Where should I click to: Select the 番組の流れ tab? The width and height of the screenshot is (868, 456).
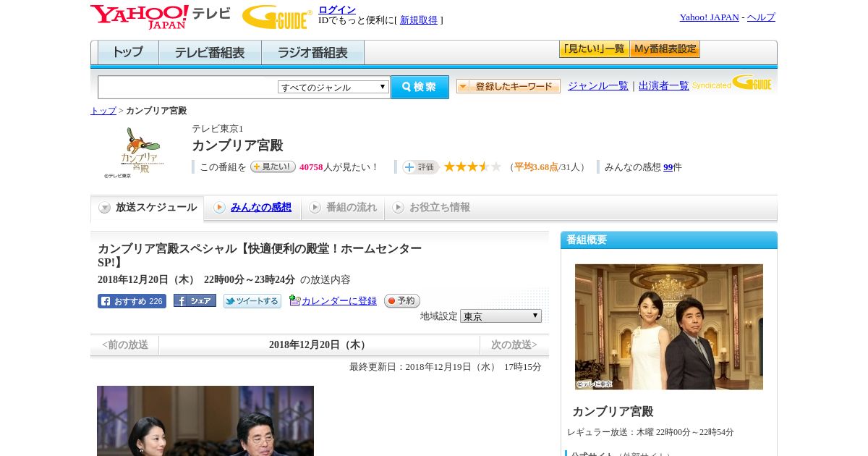[343, 208]
